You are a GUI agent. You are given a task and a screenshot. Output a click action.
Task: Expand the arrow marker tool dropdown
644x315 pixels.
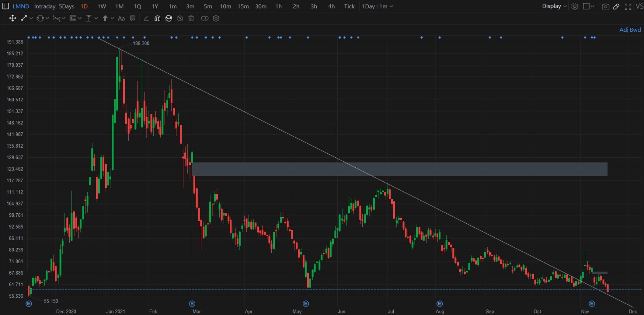(112, 19)
